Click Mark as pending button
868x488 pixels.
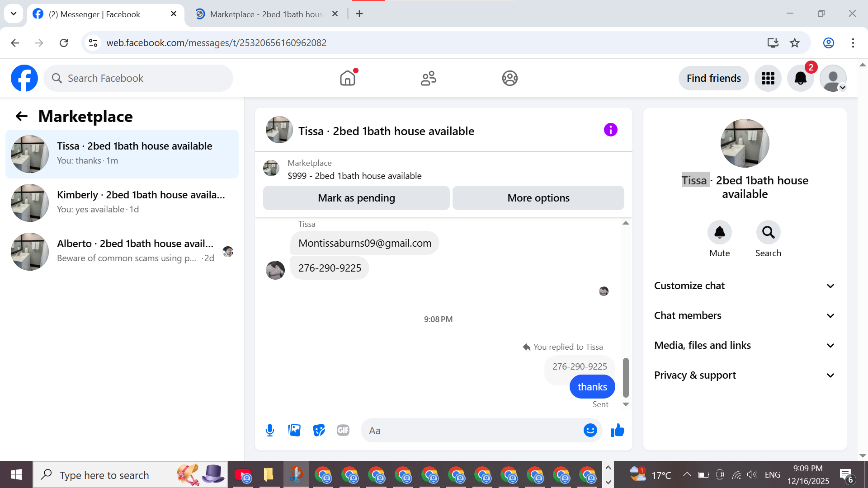[356, 198]
